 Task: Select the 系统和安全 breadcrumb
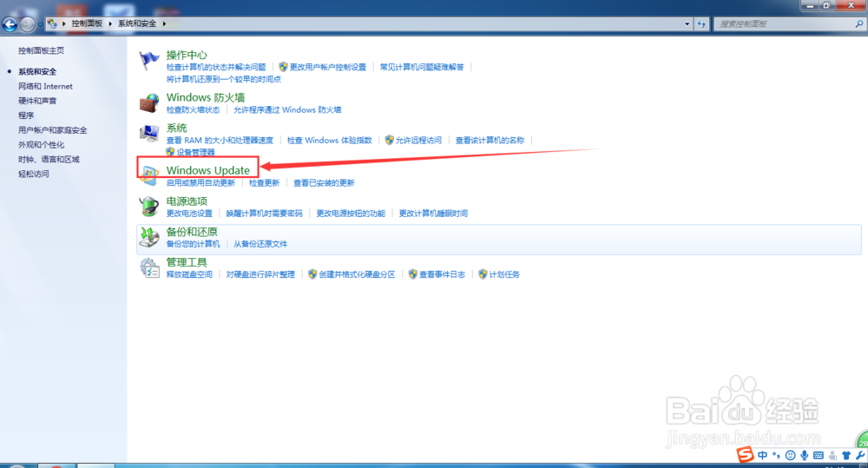click(x=137, y=23)
